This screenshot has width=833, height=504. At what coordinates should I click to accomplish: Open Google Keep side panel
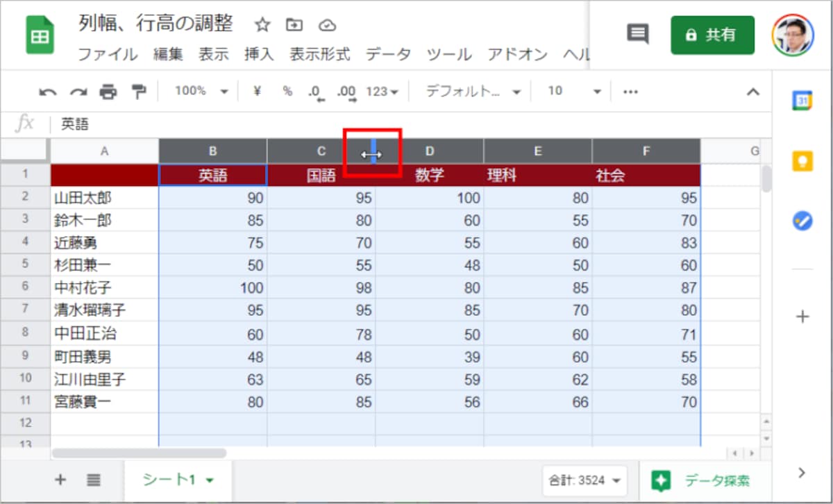[x=802, y=161]
